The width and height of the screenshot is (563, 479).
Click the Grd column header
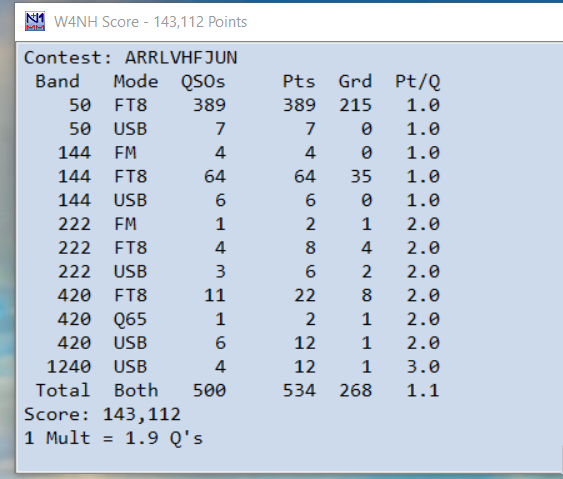coord(355,82)
